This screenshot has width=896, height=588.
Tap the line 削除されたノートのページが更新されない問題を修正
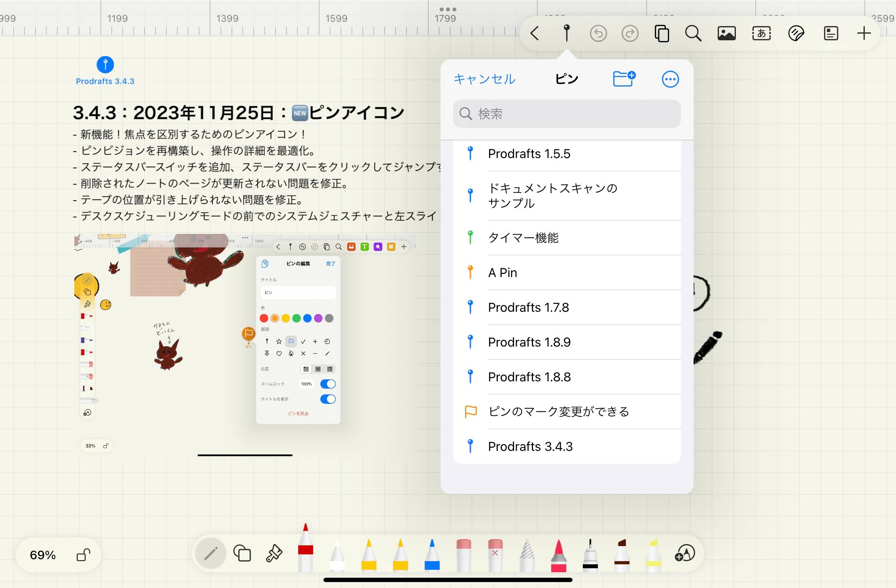tap(210, 184)
